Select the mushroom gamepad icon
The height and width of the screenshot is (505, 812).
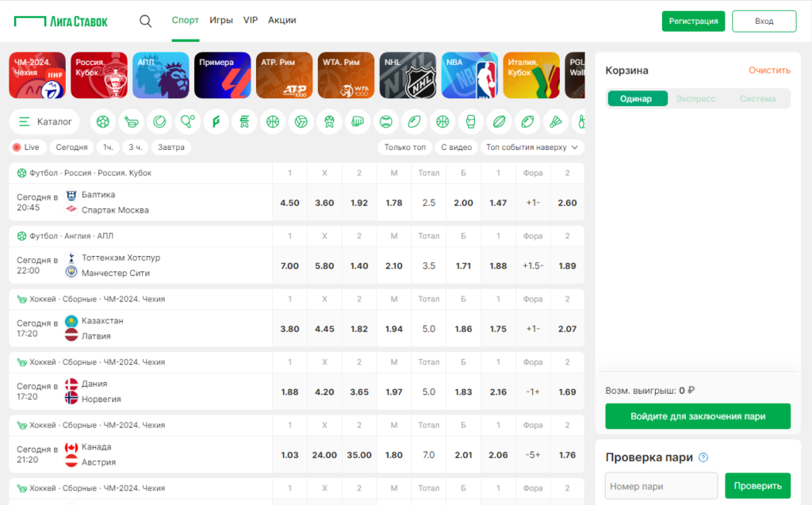tap(329, 122)
